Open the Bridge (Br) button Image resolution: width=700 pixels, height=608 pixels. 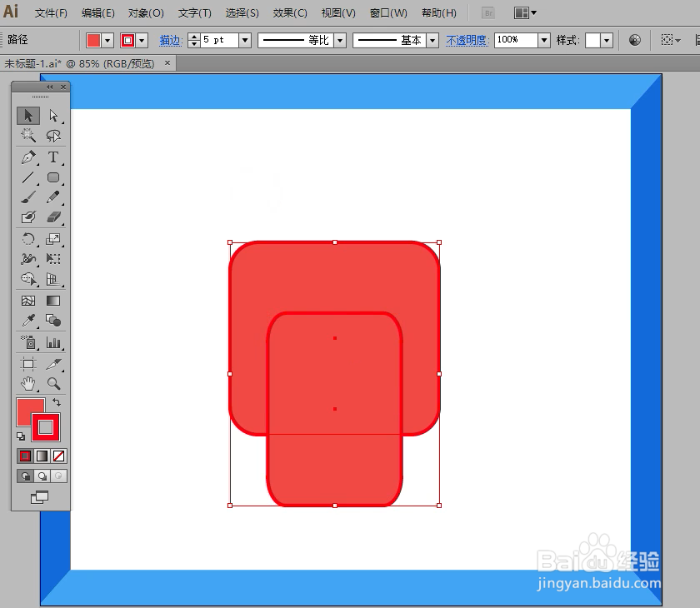tap(489, 13)
